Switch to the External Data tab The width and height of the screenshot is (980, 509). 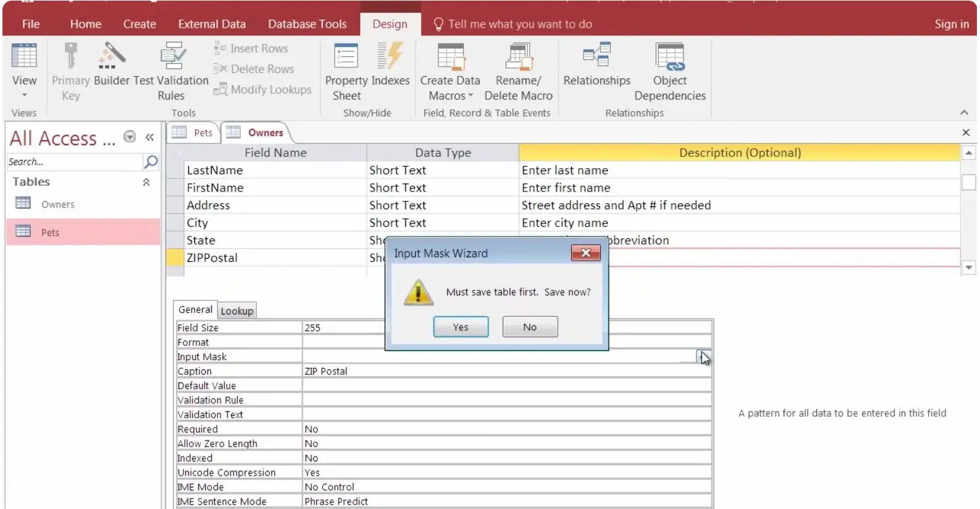pyautogui.click(x=211, y=24)
